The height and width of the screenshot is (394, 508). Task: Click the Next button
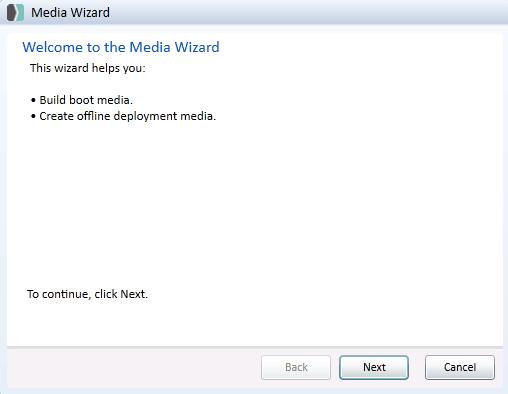click(x=374, y=367)
